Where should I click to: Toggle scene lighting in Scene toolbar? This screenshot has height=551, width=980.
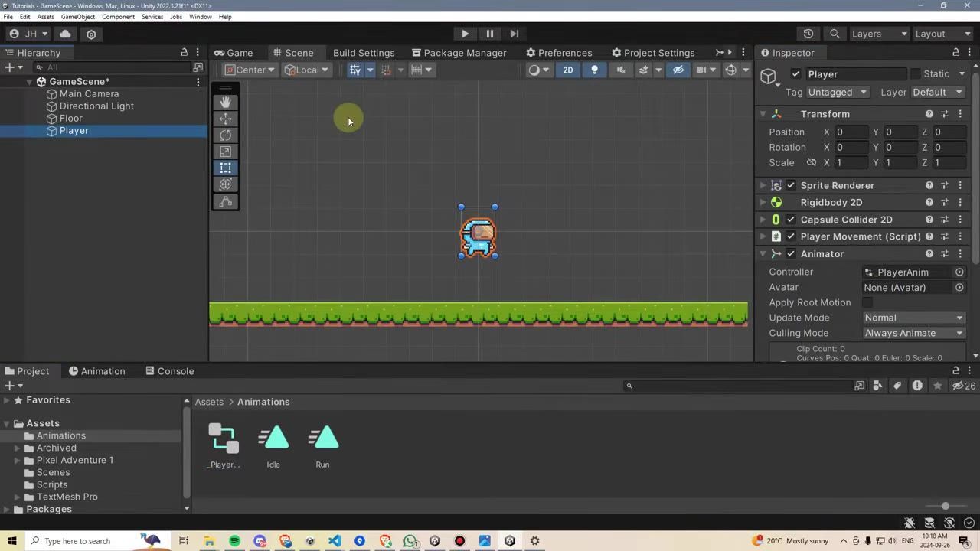[594, 70]
